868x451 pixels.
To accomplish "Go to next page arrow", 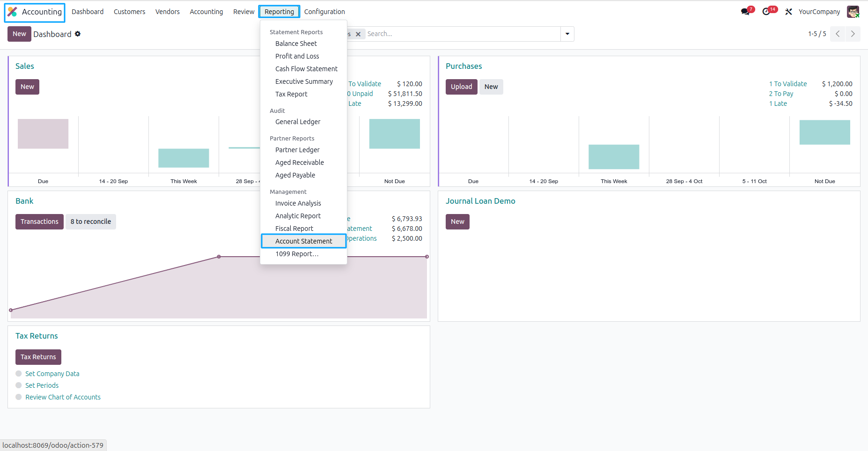I will pos(853,34).
